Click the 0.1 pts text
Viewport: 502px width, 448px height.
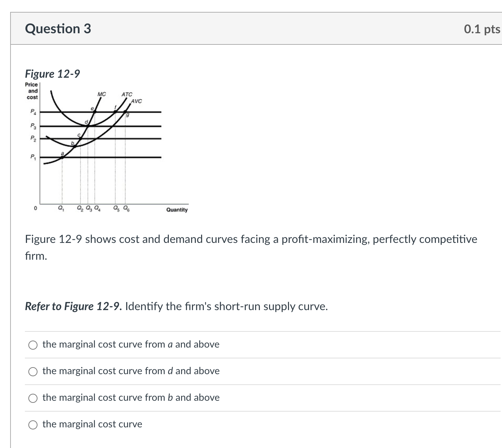click(481, 29)
